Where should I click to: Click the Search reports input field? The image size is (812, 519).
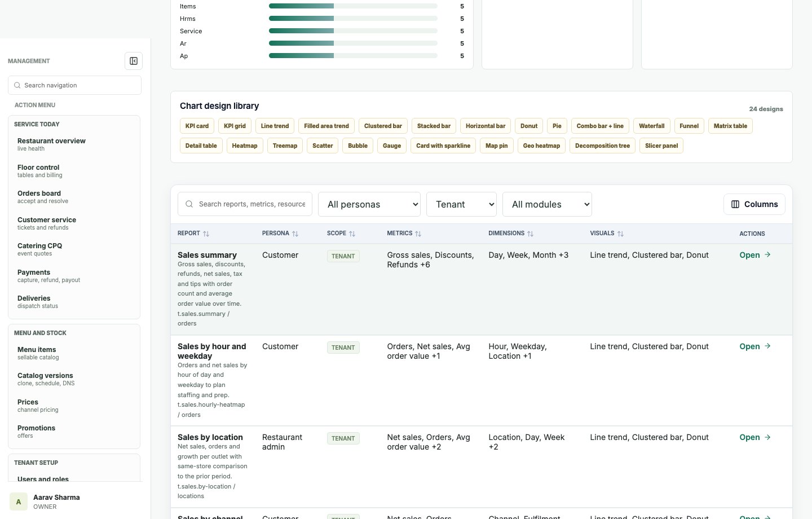tap(245, 204)
